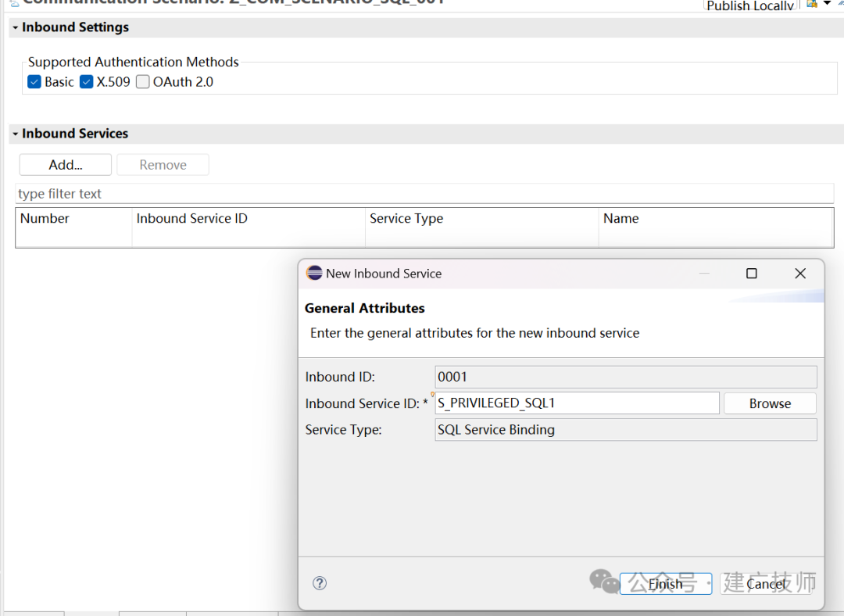Image resolution: width=844 pixels, height=616 pixels.
Task: Click the Inbound ID field showing 0001
Action: (x=625, y=377)
